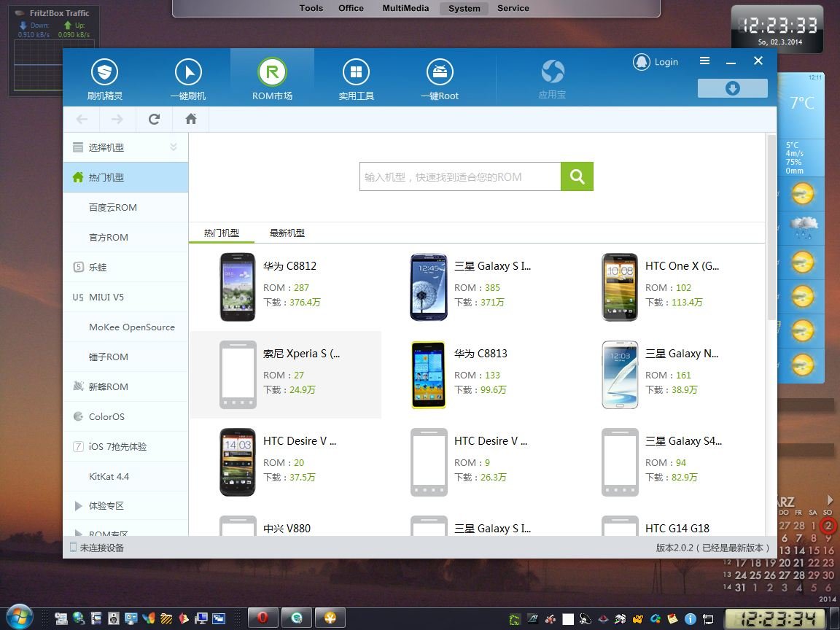Screen dimensions: 840x630
Task: Open the Tools menu in the top dock
Action: pyautogui.click(x=311, y=8)
